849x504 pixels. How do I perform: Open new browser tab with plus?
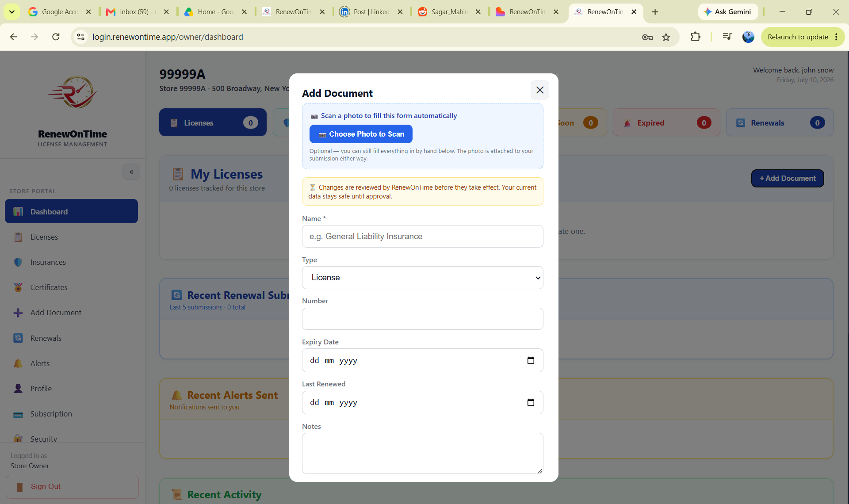coord(655,11)
